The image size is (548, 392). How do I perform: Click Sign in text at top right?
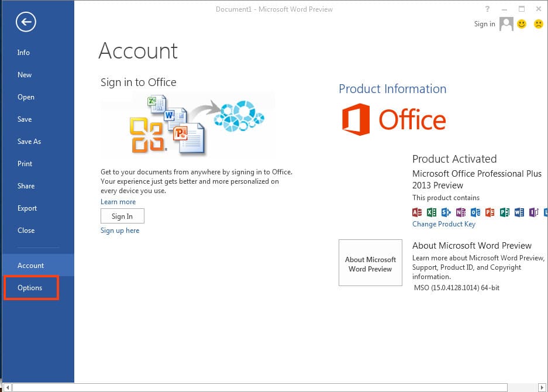(484, 24)
